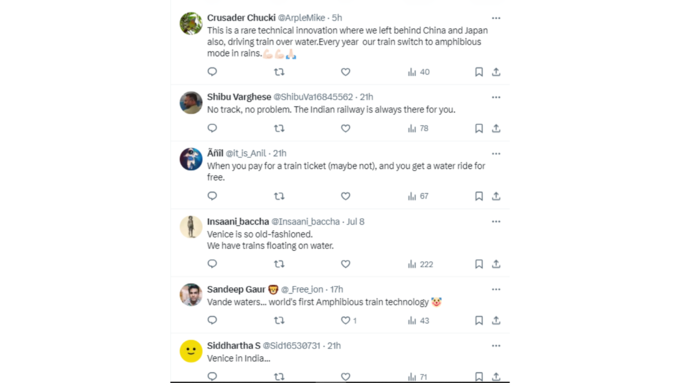Retweet Shibu Varghese's post

[279, 128]
